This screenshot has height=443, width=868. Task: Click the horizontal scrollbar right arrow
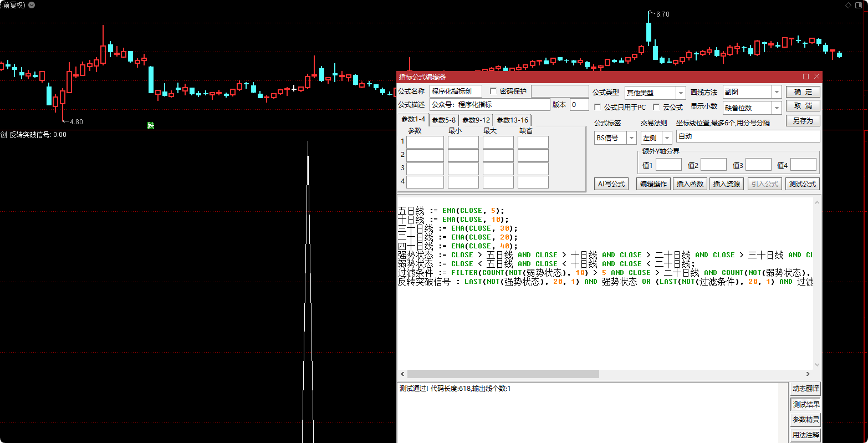pos(809,374)
